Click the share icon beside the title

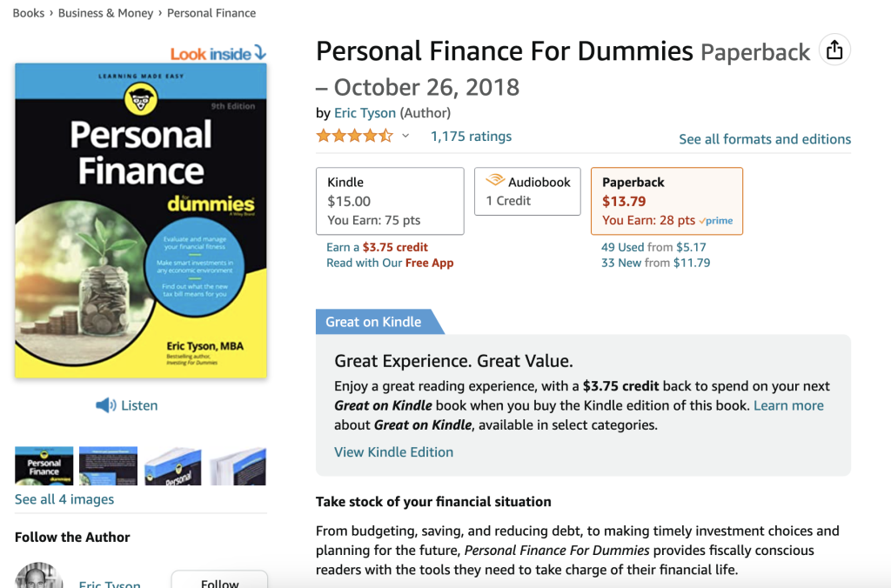834,50
